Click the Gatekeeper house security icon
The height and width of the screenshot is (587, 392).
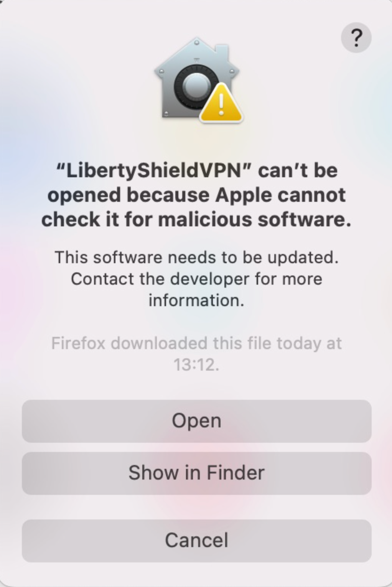pyautogui.click(x=198, y=80)
